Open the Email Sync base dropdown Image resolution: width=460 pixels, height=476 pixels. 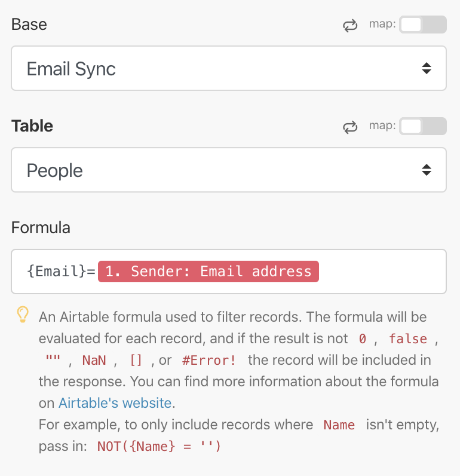click(229, 68)
